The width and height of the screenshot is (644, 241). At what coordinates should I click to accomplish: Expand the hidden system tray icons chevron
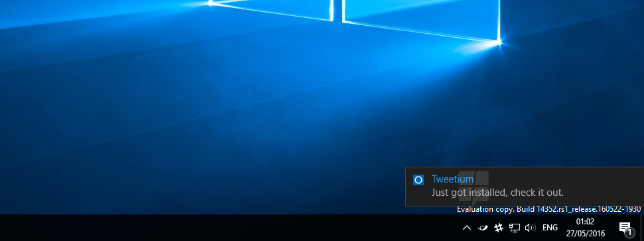point(466,228)
